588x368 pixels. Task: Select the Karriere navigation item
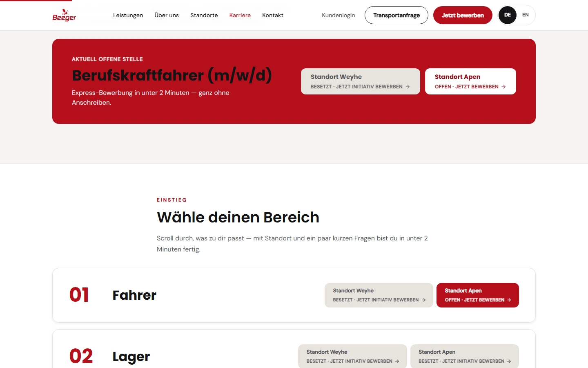(240, 15)
